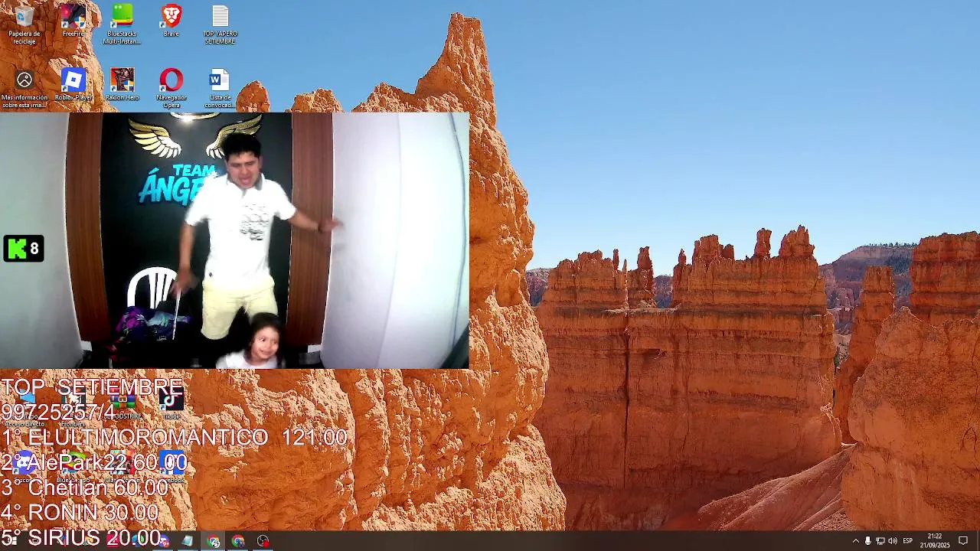
Task: Open the second Chrome taskbar icon
Action: 238,541
